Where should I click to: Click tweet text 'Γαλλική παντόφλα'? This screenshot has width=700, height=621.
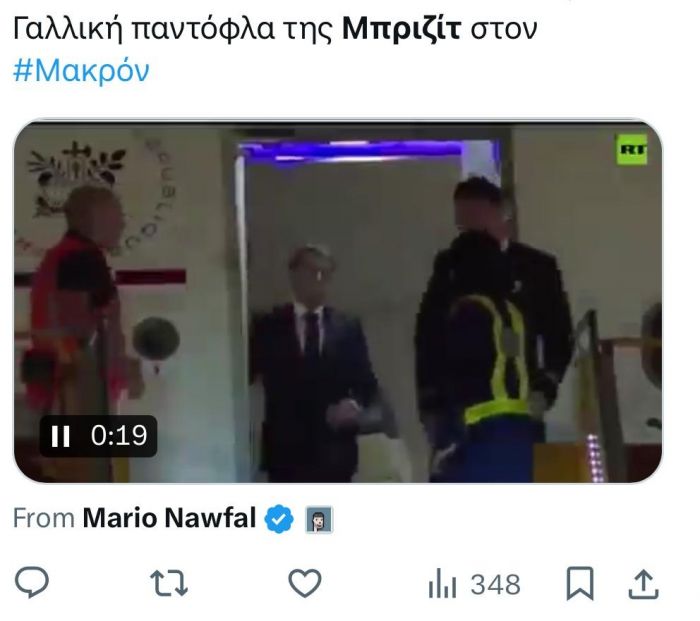pos(143,29)
